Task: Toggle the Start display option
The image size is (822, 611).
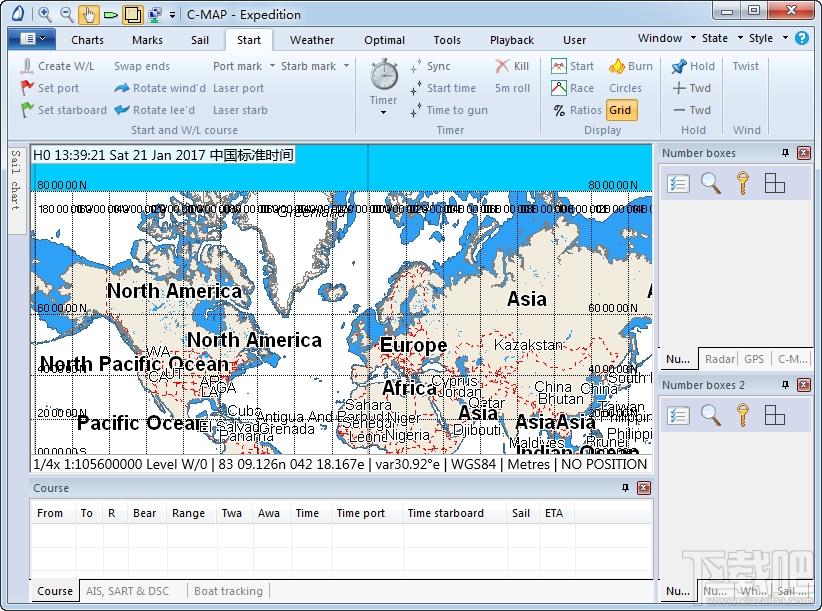Action: (572, 66)
